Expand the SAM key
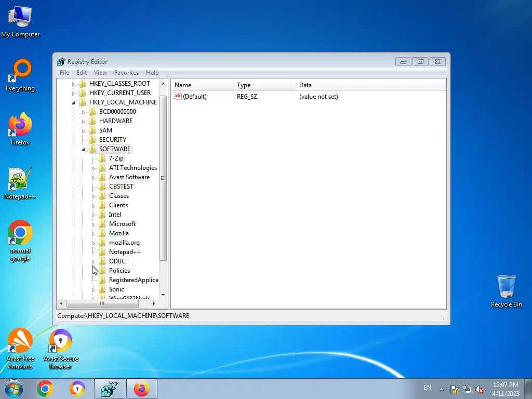The width and height of the screenshot is (532, 399). click(83, 130)
